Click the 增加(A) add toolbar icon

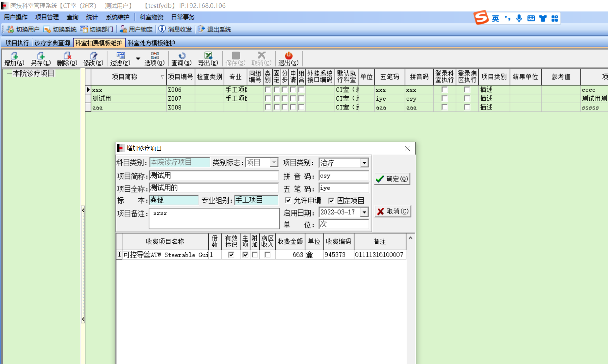tap(14, 56)
